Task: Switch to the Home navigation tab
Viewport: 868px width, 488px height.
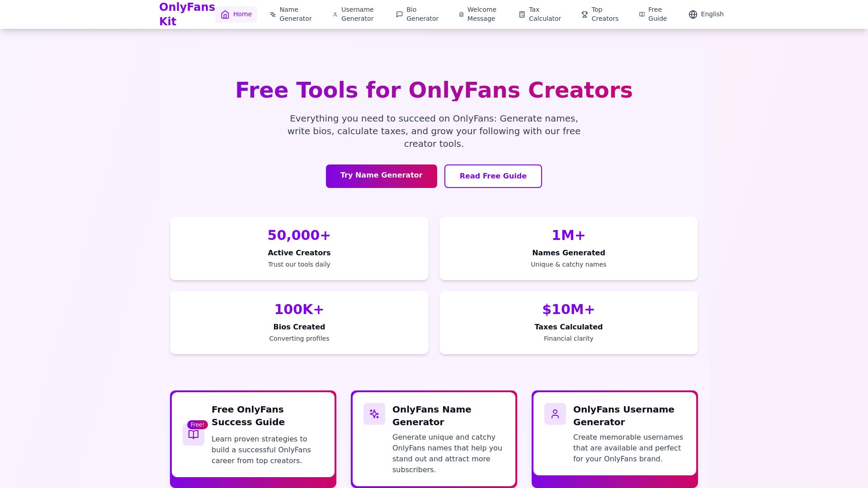Action: 236,14
